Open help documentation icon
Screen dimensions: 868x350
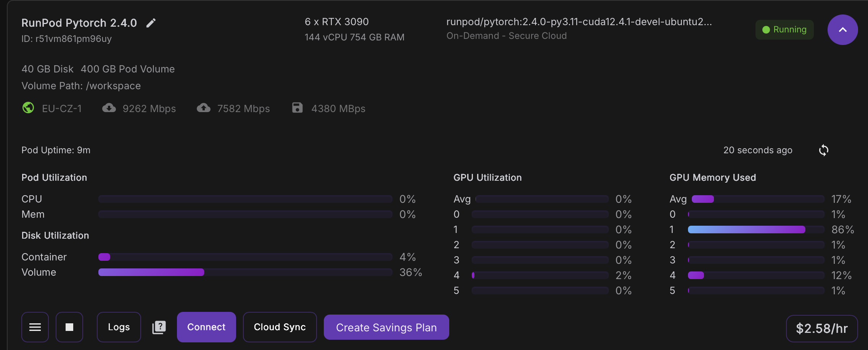[x=159, y=327]
